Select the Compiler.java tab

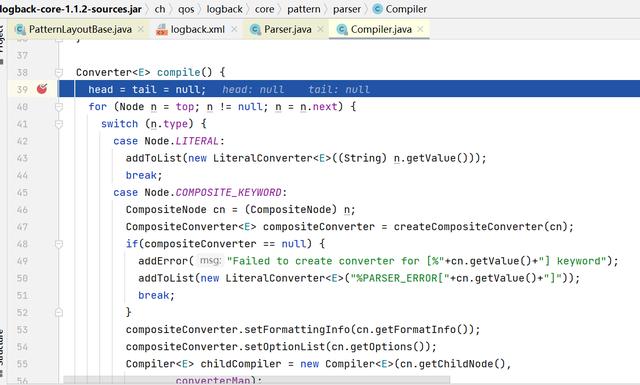click(381, 29)
